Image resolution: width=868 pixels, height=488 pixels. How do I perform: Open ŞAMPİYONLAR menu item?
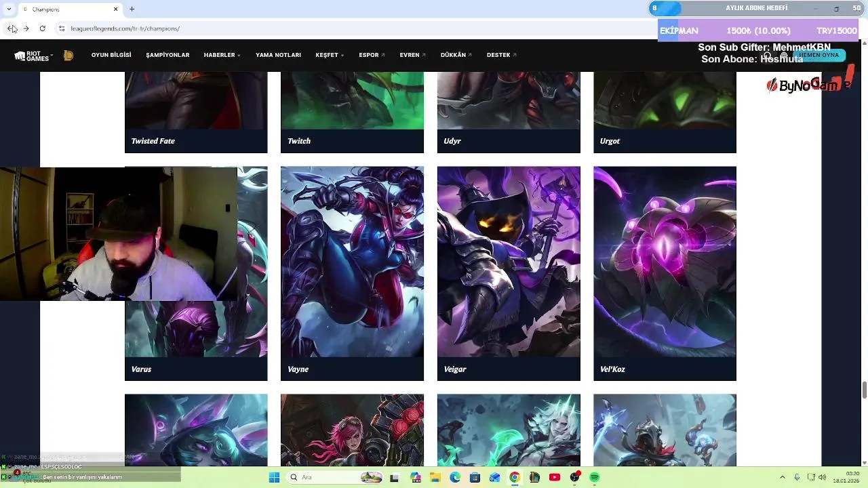coord(167,55)
